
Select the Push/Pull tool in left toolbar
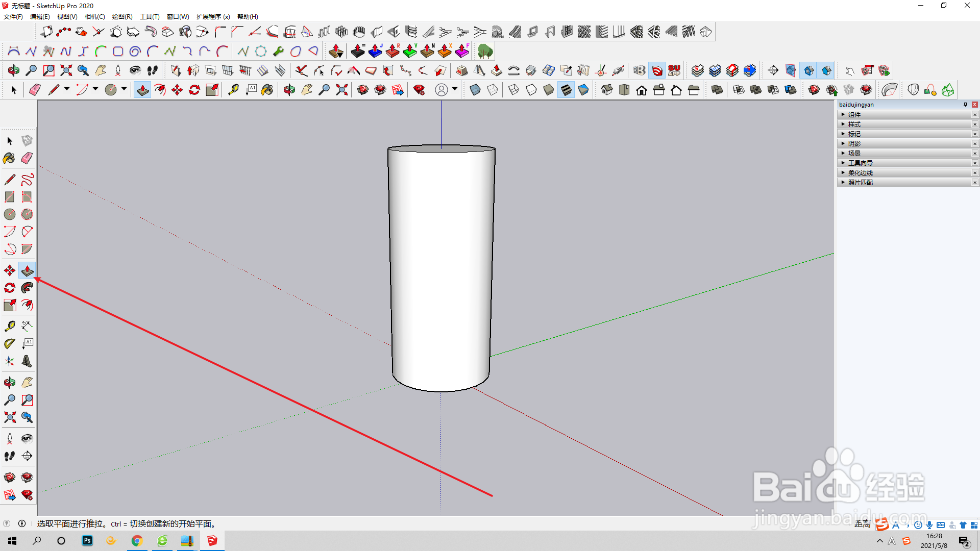click(27, 270)
